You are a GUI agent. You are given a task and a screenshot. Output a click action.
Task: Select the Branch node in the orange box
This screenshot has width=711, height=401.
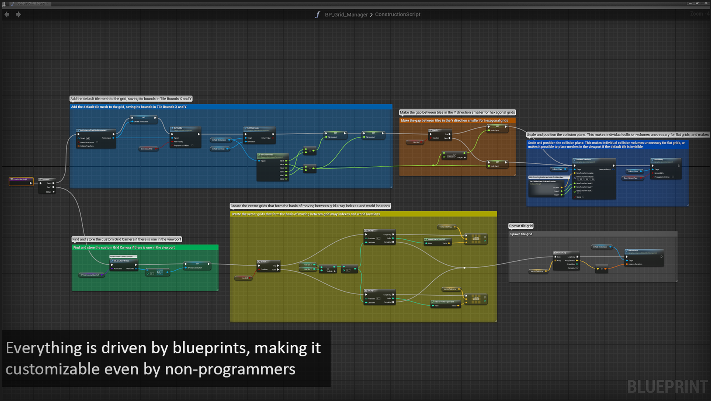point(440,135)
